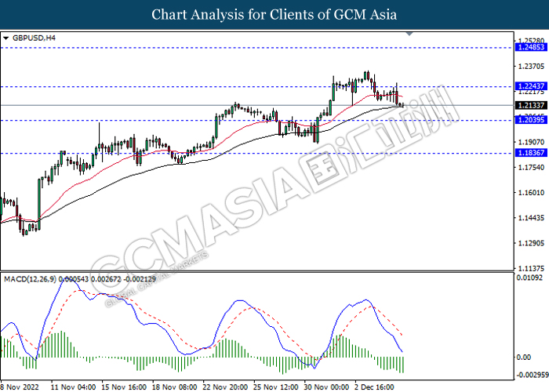This screenshot has height=392, width=549.
Task: Click the 1.23705 price axis value
Action: tap(531, 66)
